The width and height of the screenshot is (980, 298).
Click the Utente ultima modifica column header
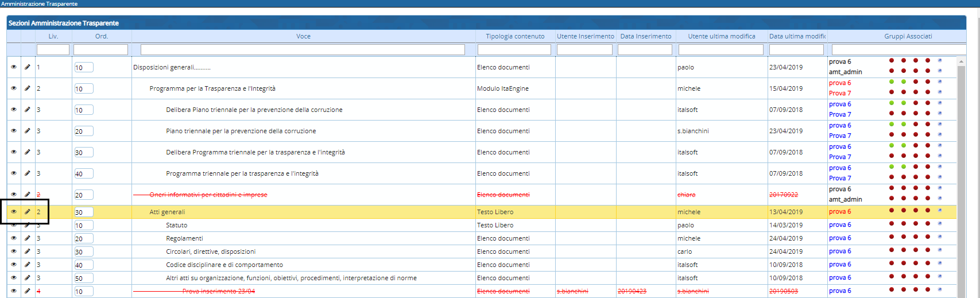coord(722,36)
